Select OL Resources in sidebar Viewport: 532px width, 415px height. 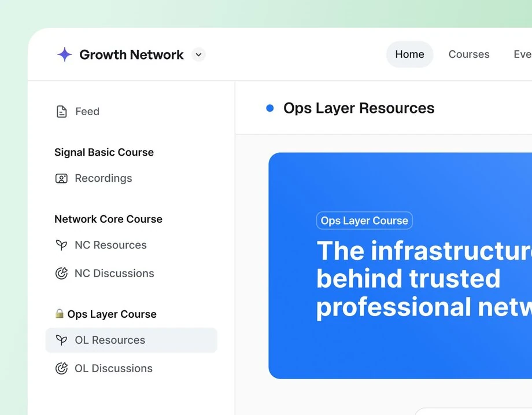[131, 340]
